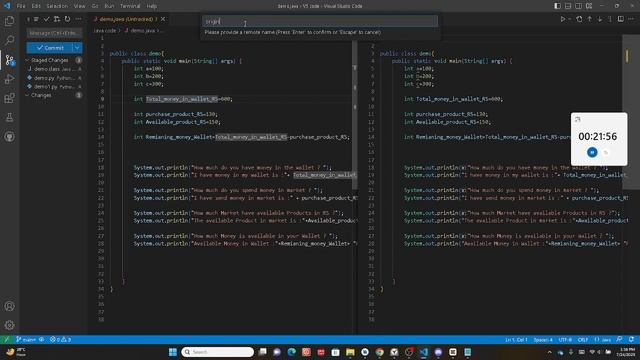
Task: Open the run dropdown arrow beside the play icon
Action: tap(569, 19)
